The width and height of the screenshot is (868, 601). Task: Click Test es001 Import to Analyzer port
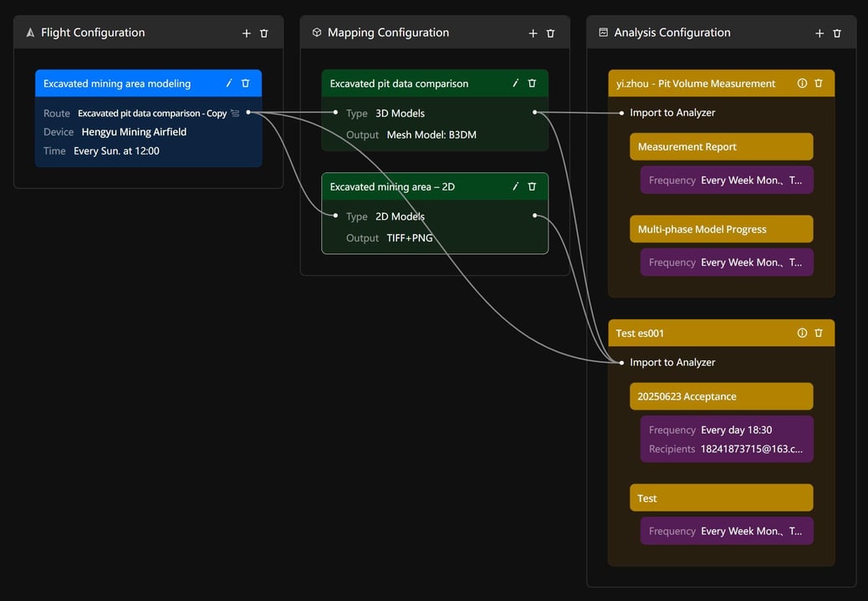click(621, 363)
